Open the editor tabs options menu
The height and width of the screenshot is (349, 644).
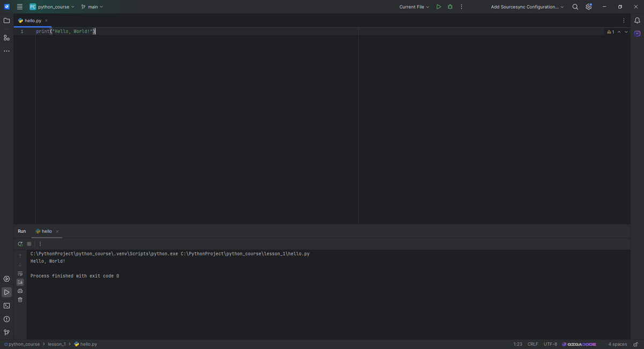point(624,20)
